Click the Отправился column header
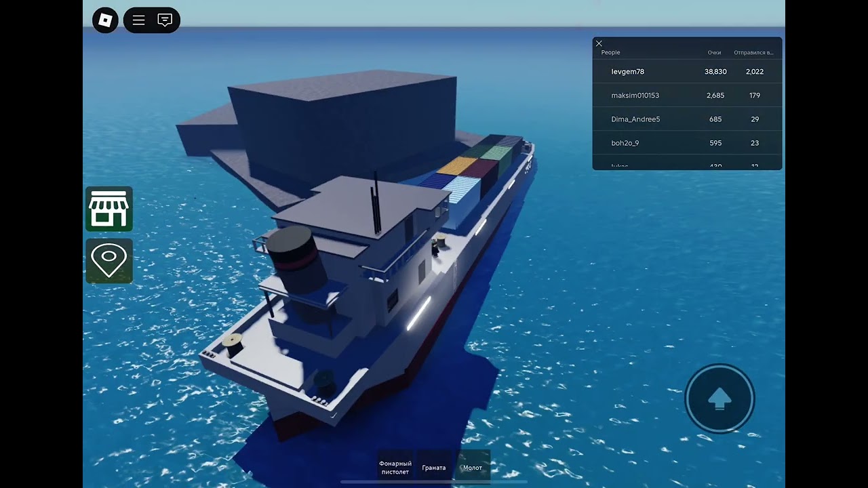 (753, 52)
